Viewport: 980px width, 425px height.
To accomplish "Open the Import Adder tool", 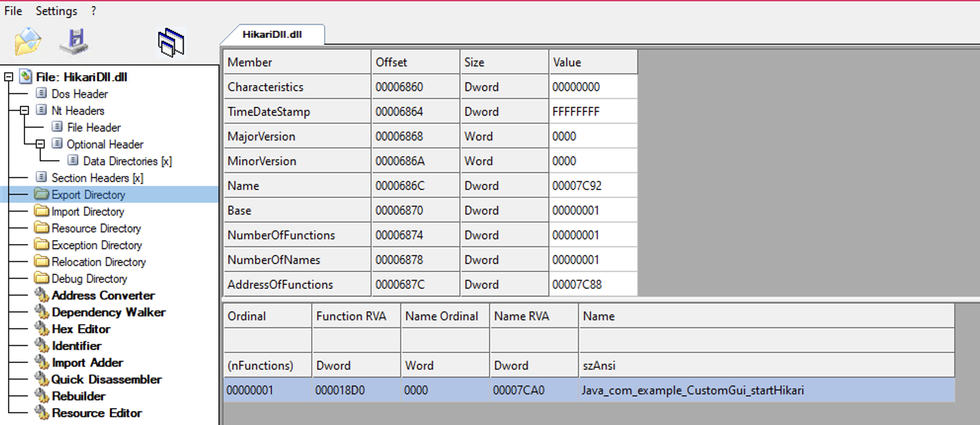I will click(x=87, y=363).
